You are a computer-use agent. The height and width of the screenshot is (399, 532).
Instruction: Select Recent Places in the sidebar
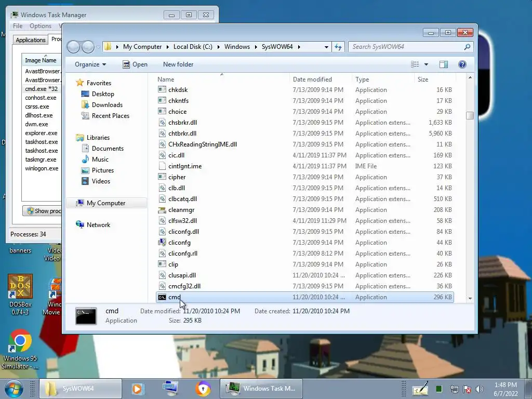coord(110,116)
